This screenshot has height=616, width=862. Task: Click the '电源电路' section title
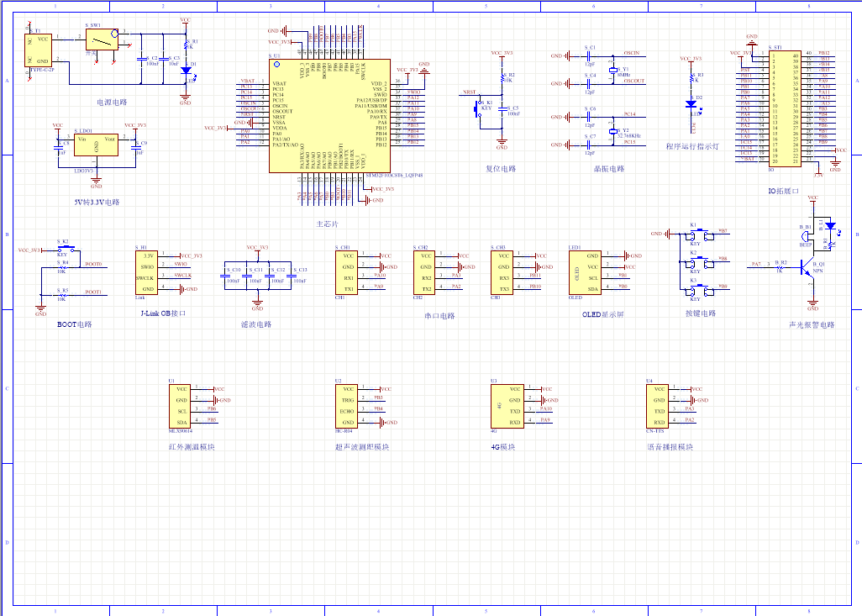(x=112, y=103)
